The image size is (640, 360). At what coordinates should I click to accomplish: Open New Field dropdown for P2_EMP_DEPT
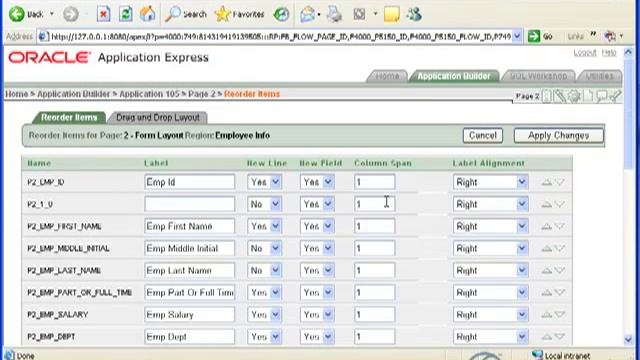pyautogui.click(x=317, y=337)
